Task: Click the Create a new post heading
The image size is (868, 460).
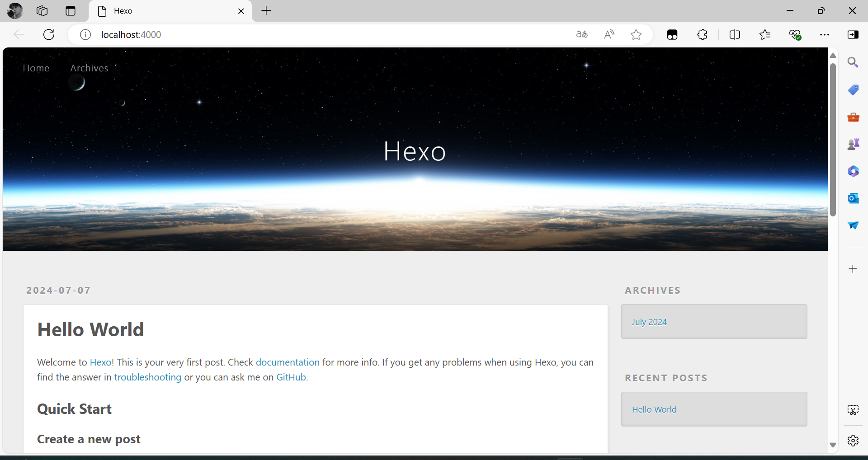Action: point(89,439)
